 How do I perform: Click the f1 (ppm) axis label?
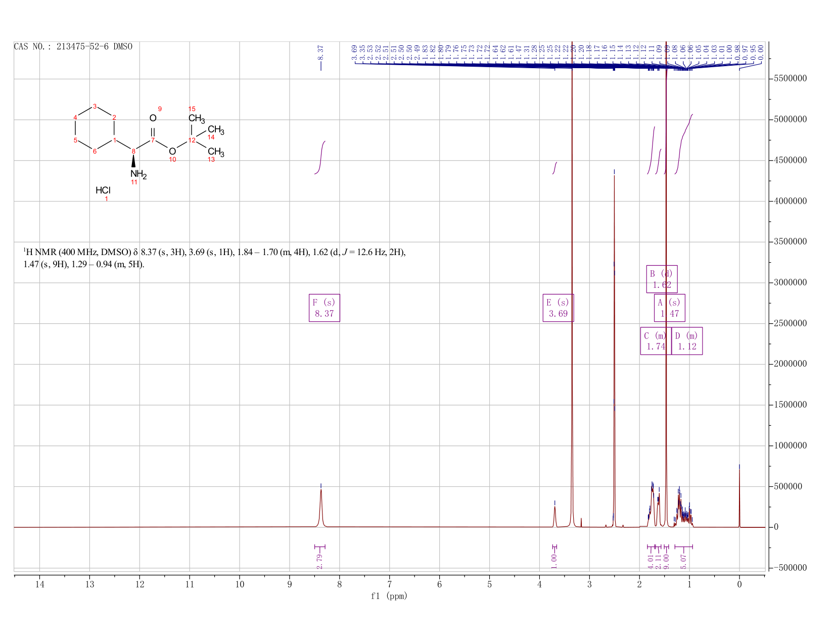pyautogui.click(x=389, y=596)
